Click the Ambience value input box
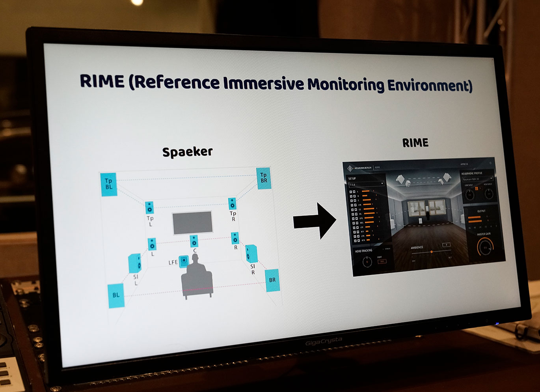Viewport: 540px width, 392px height. [x=446, y=245]
